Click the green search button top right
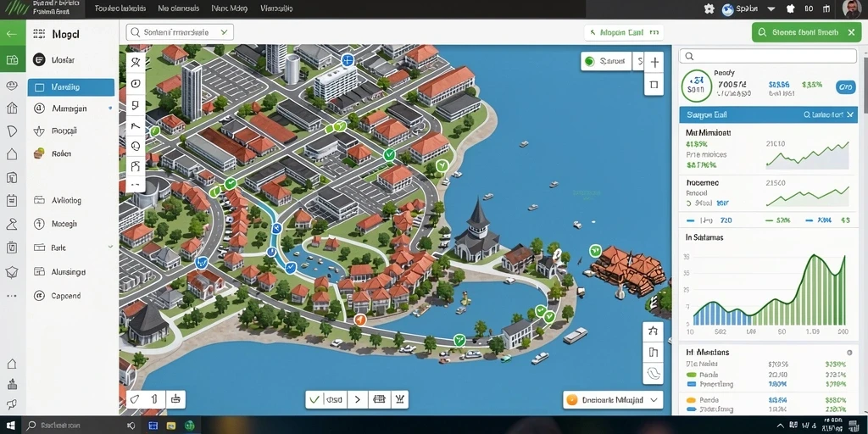 click(807, 33)
